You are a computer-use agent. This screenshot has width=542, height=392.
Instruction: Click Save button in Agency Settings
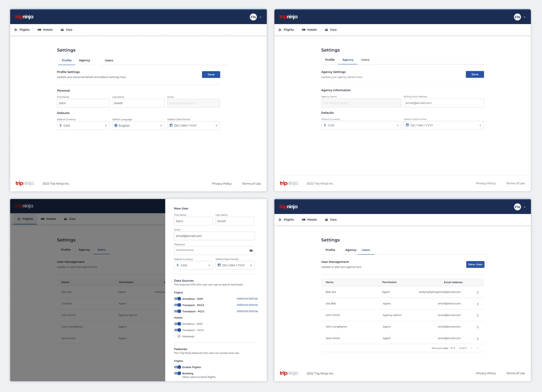click(x=475, y=74)
